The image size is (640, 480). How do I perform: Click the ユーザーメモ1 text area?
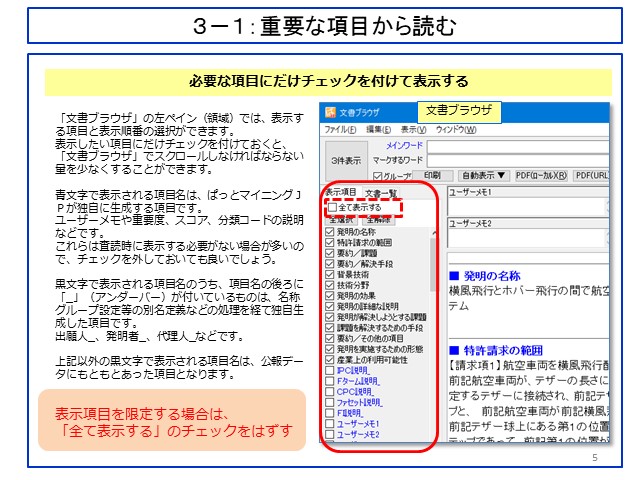tap(528, 207)
